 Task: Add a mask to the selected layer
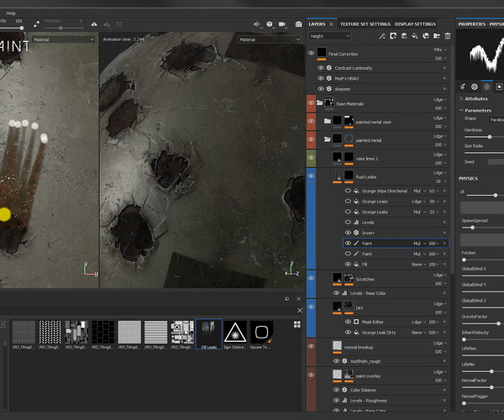click(x=393, y=36)
